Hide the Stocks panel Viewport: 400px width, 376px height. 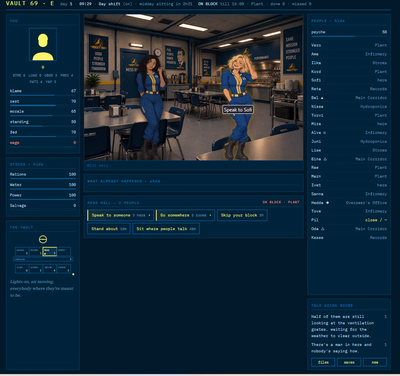pyautogui.click(x=38, y=164)
